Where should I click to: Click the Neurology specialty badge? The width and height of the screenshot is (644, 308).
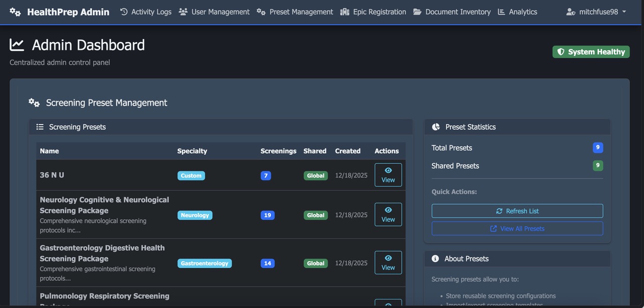point(195,215)
